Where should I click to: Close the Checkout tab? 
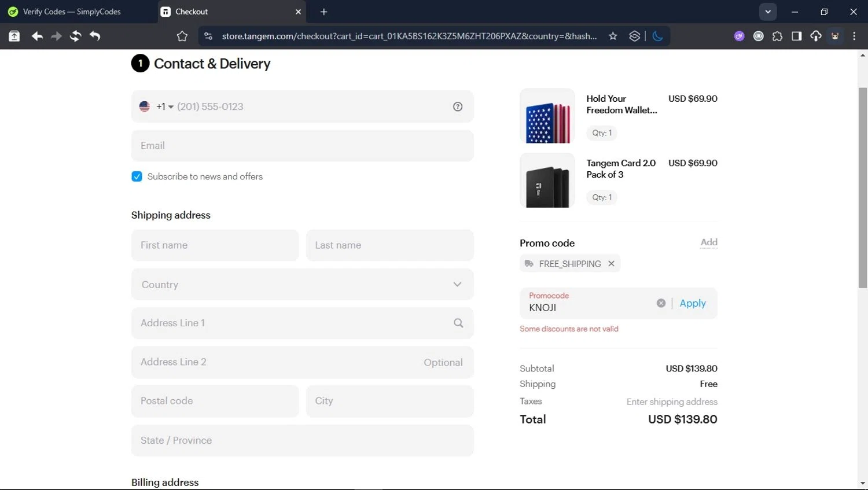point(298,12)
